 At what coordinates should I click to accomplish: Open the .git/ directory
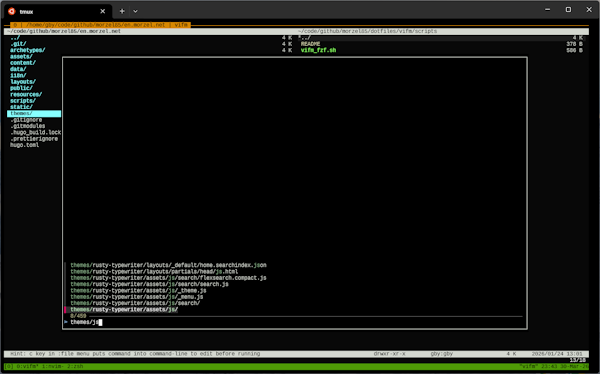18,44
